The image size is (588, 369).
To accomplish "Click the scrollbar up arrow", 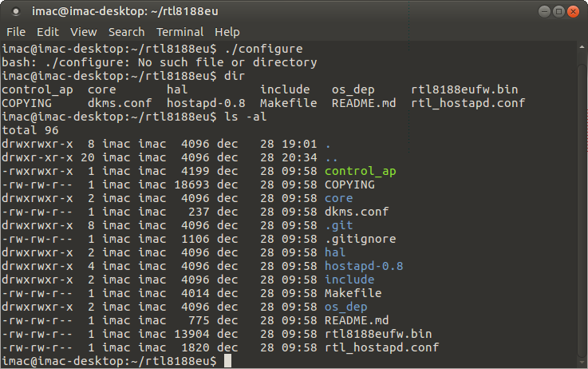I will tap(582, 47).
